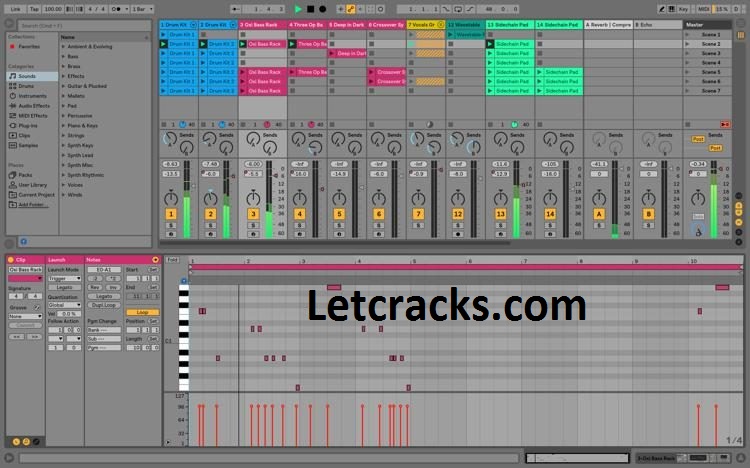Toggle the Draw Mode pencil icon

662,9
